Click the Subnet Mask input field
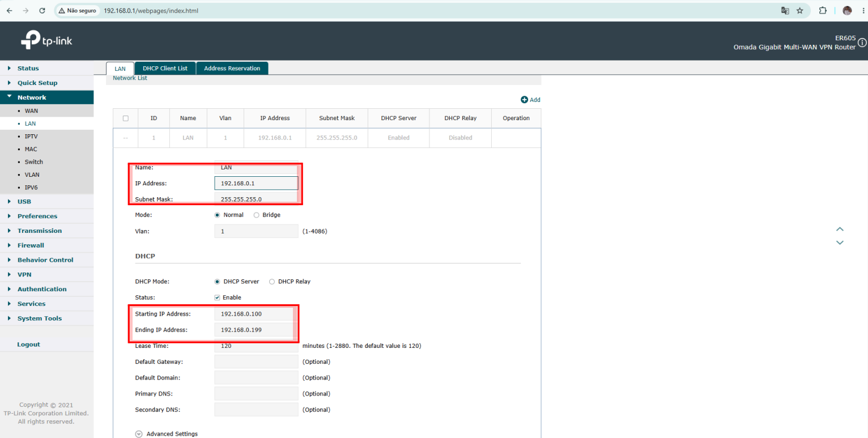This screenshot has height=438, width=868. [x=256, y=199]
